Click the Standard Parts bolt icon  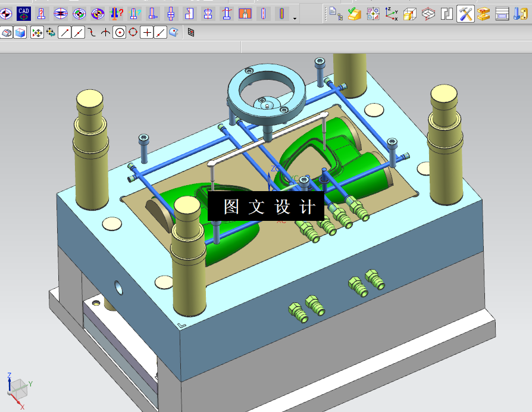[520, 14]
